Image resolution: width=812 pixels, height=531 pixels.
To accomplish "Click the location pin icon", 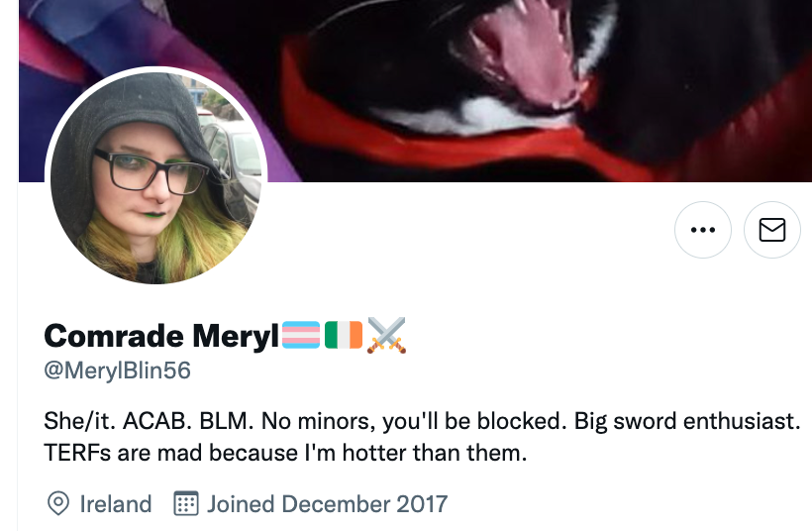I will (58, 503).
